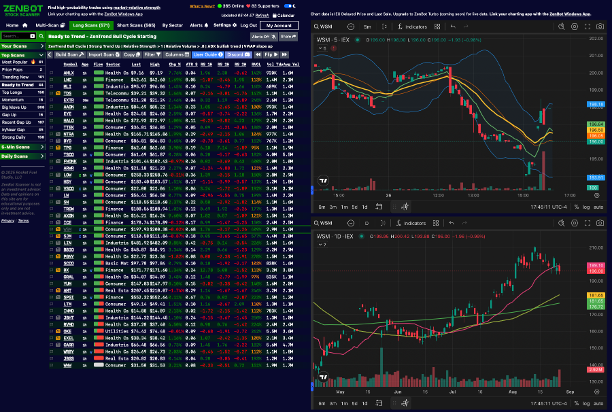The height and width of the screenshot is (412, 612).
Task: Open Indicators on the daily WSM chart
Action: 411,223
